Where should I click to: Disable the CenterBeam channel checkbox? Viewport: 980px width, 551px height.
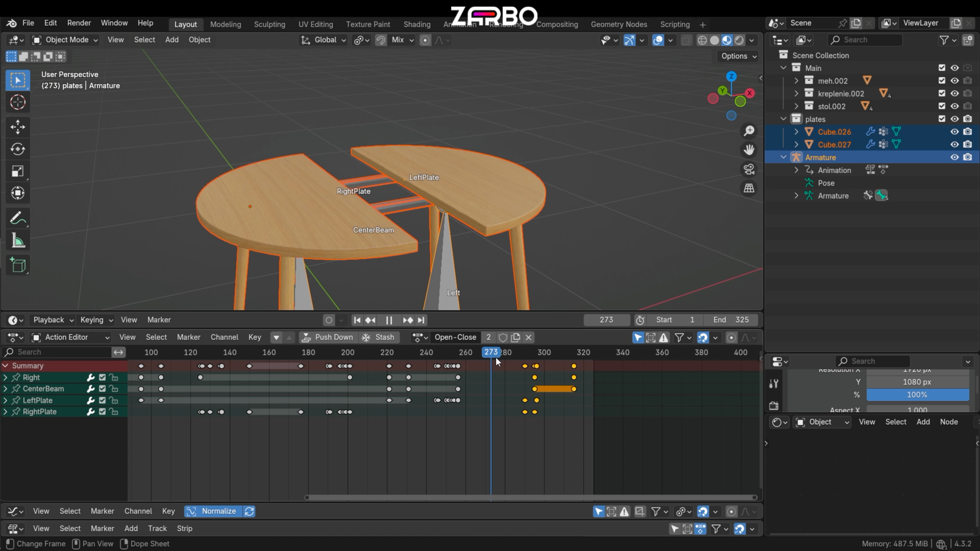[102, 389]
